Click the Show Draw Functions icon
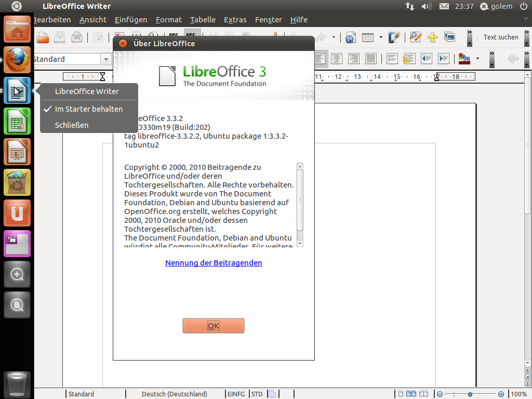This screenshot has width=532, height=399. click(395, 37)
